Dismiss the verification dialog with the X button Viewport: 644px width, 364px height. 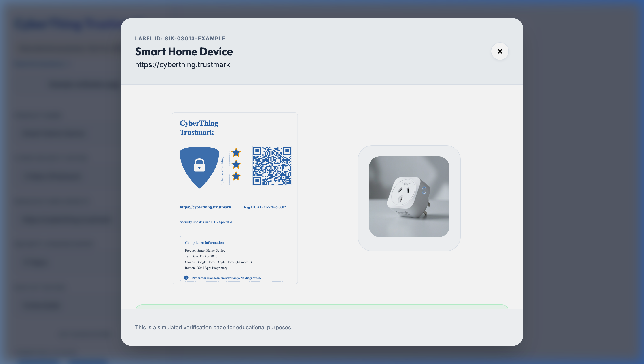coord(500,51)
